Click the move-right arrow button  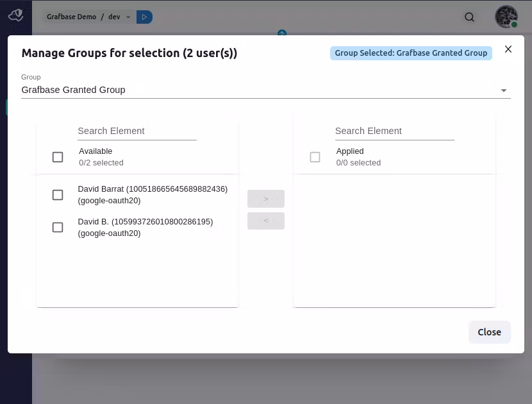click(x=265, y=199)
